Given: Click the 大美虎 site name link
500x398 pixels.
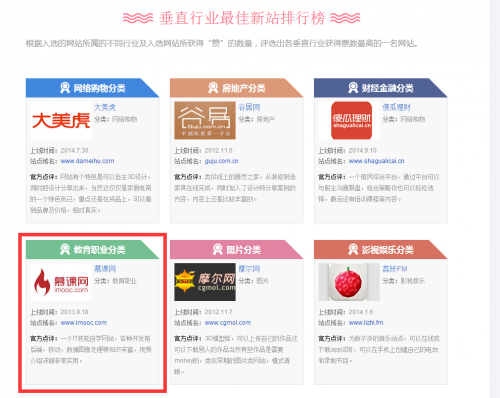Looking at the screenshot, I should point(105,107).
